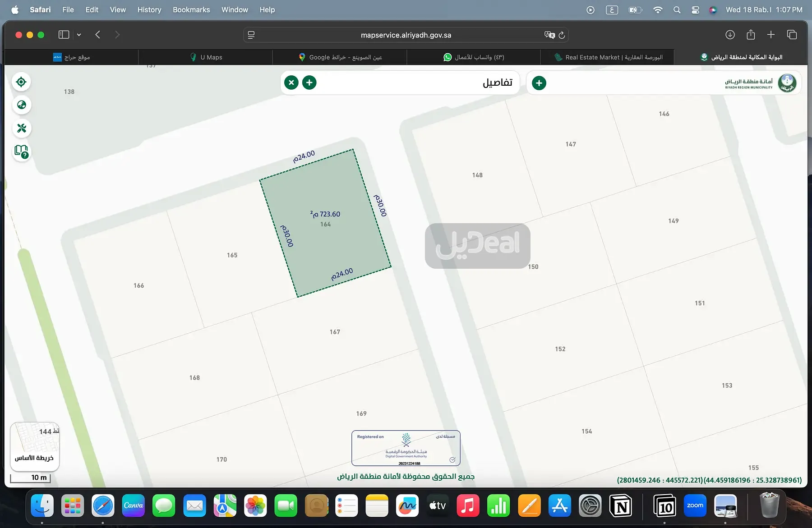Open Control Center in menu bar
This screenshot has width=812, height=528.
coord(695,9)
